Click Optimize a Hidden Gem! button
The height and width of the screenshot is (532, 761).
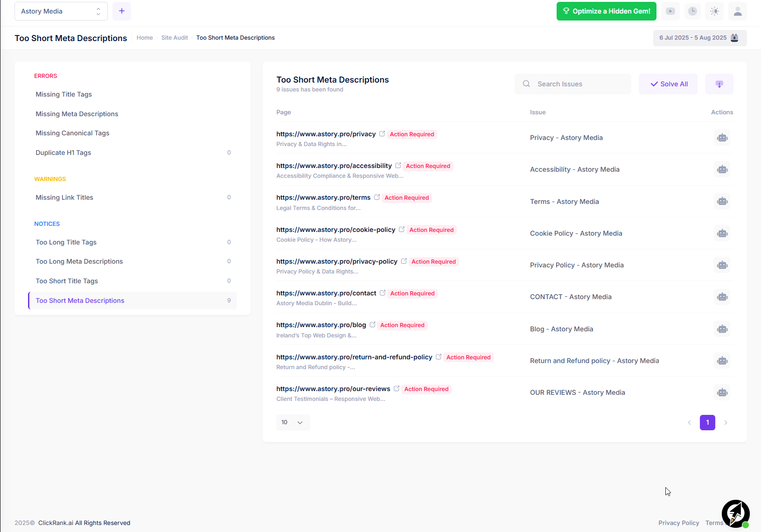606,11
